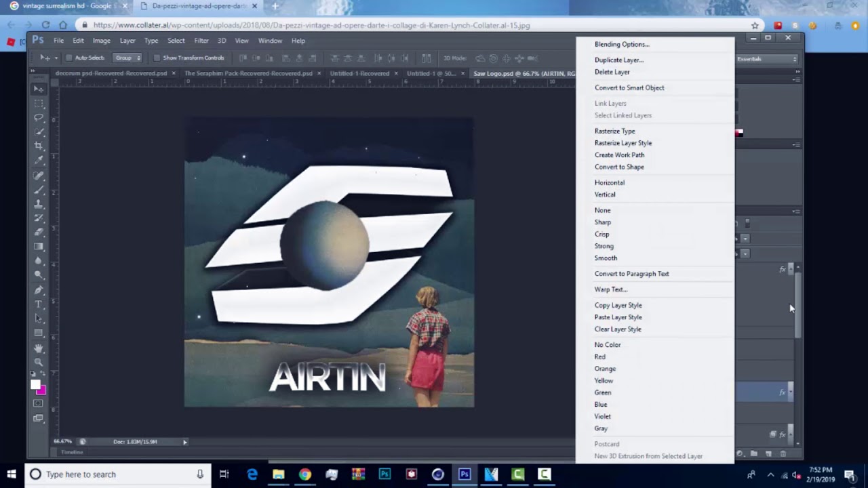Open Window menu in Photoshop
The width and height of the screenshot is (868, 488).
click(270, 41)
